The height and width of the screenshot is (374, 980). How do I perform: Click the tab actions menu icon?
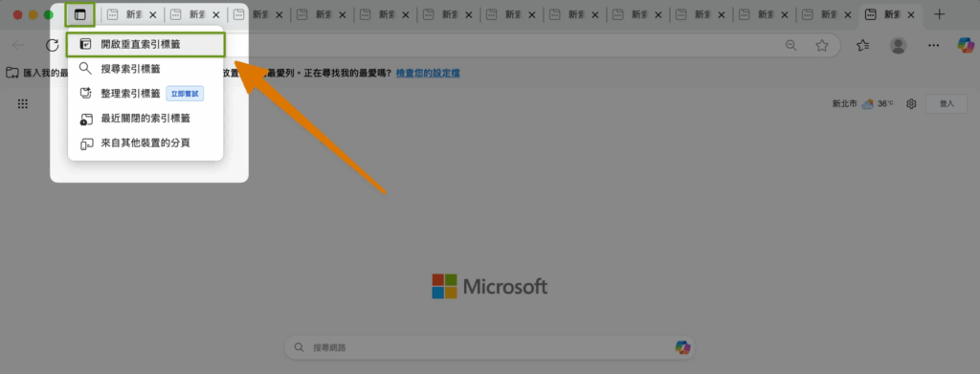[80, 14]
